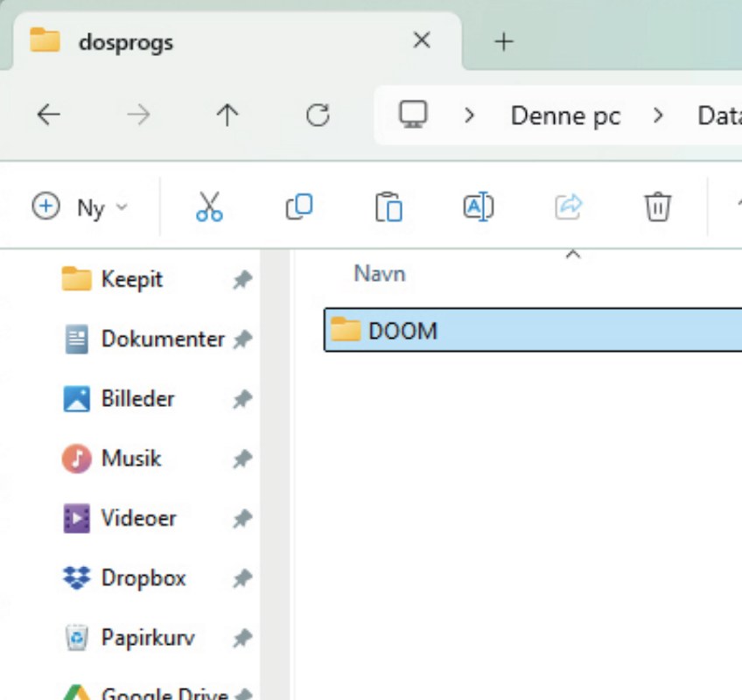Navigate up one folder level
Screen dimensions: 742x700
[x=227, y=115]
